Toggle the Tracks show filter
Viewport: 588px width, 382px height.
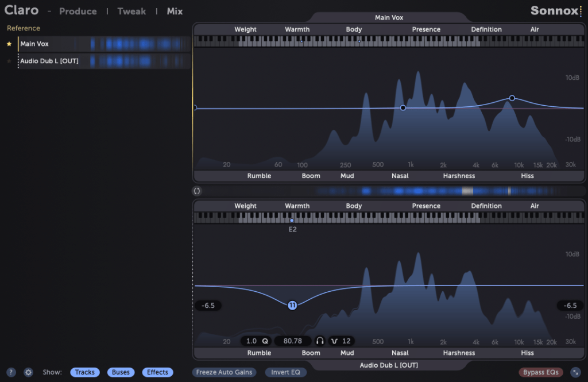click(84, 372)
